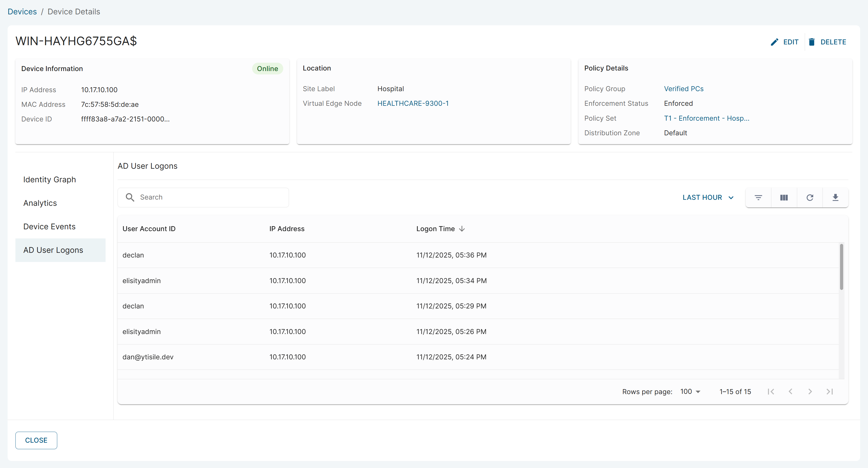The image size is (868, 468).
Task: Open the HEALTHCARE-9300-1 edge node link
Action: point(413,103)
